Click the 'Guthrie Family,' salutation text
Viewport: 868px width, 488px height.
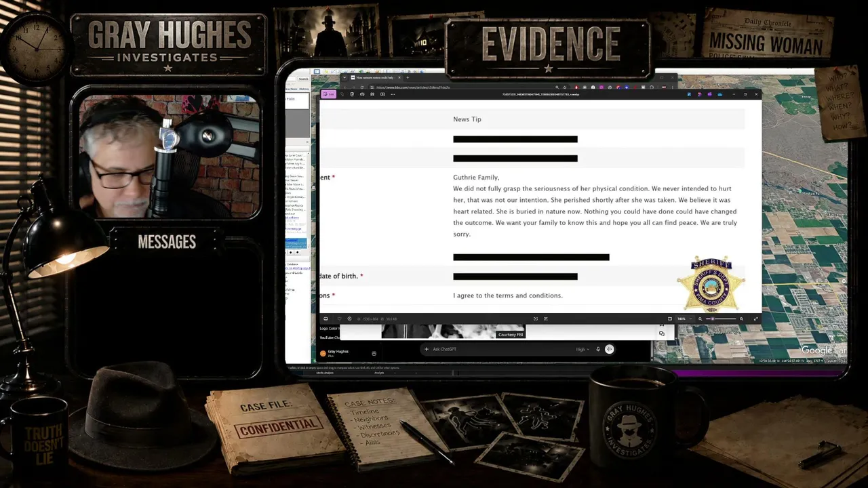point(476,178)
